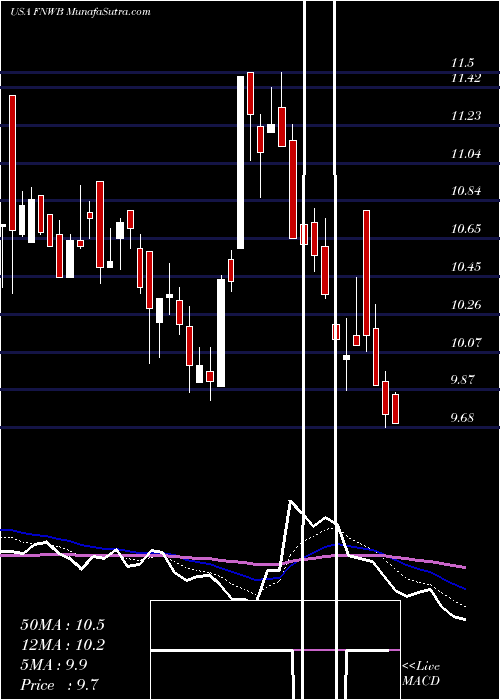This screenshot has width=500, height=700.
Task: Click the 11.42 price axis label
Action: 466,79
